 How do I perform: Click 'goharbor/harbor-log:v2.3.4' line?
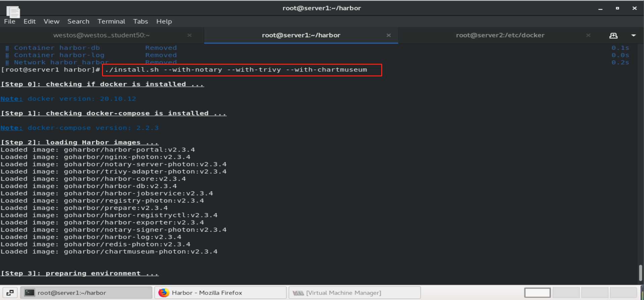(91, 237)
